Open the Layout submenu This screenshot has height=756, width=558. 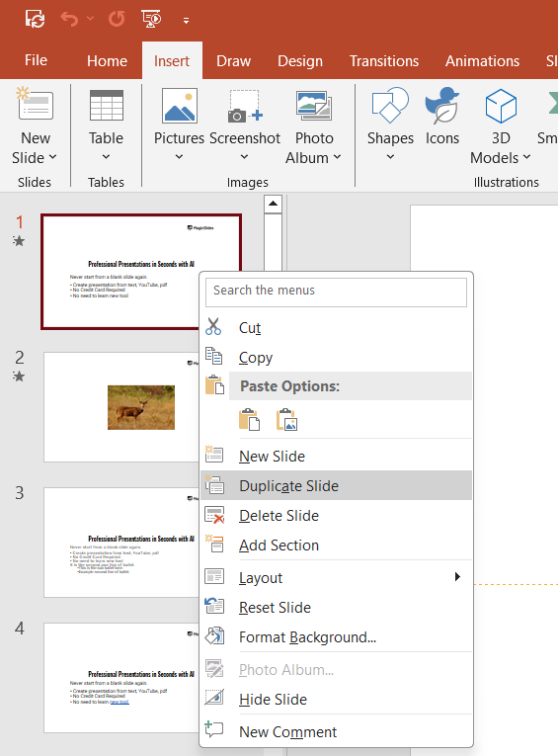point(337,577)
